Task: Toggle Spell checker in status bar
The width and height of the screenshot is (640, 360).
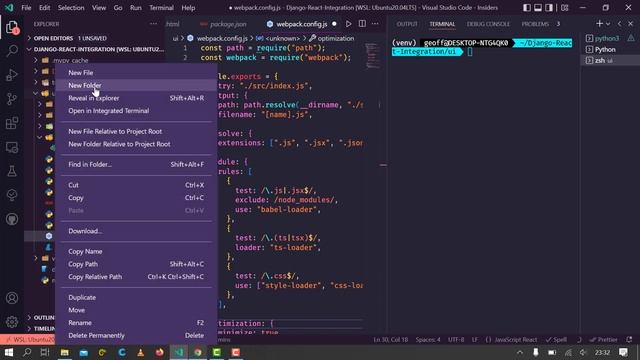Action: click(557, 340)
